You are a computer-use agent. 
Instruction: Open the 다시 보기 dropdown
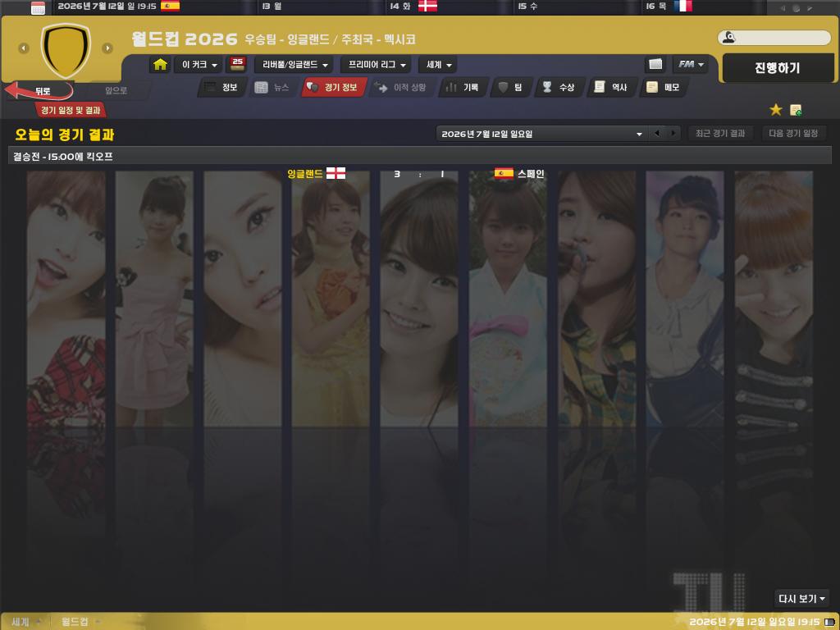(x=801, y=599)
